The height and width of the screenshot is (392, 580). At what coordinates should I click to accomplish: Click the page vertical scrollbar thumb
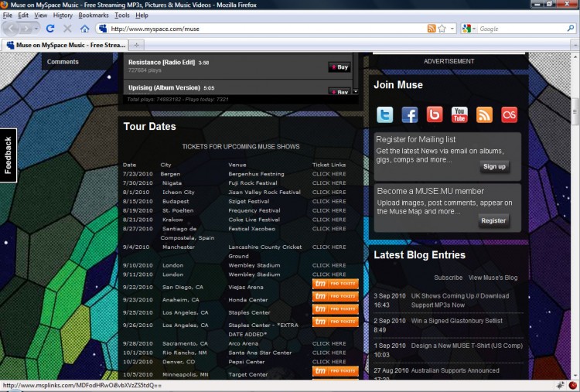[575, 111]
